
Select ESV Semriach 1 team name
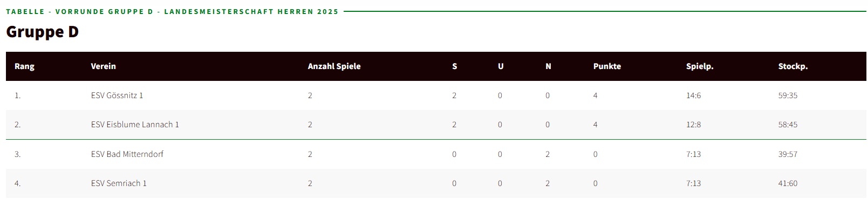point(119,183)
